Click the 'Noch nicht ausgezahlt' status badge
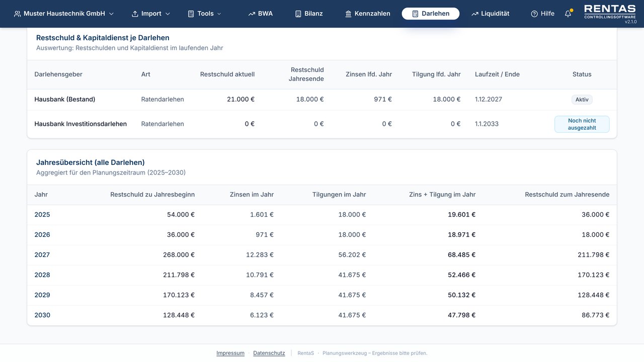The height and width of the screenshot is (362, 644). pyautogui.click(x=582, y=124)
